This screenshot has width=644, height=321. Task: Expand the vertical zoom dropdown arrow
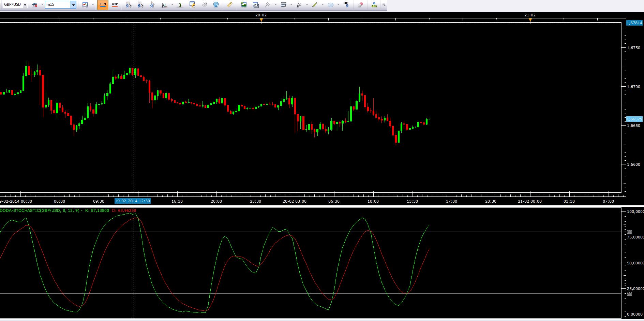coord(172,5)
